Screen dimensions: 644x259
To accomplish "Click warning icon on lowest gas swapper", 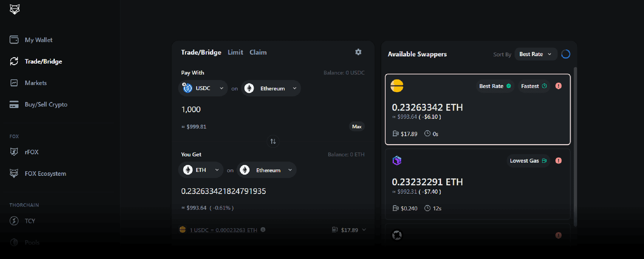I will coord(558,161).
